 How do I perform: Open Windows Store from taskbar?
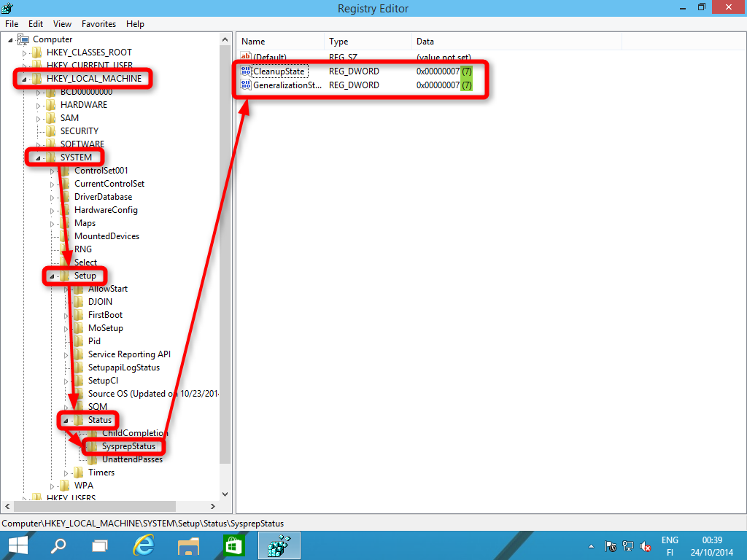(234, 545)
